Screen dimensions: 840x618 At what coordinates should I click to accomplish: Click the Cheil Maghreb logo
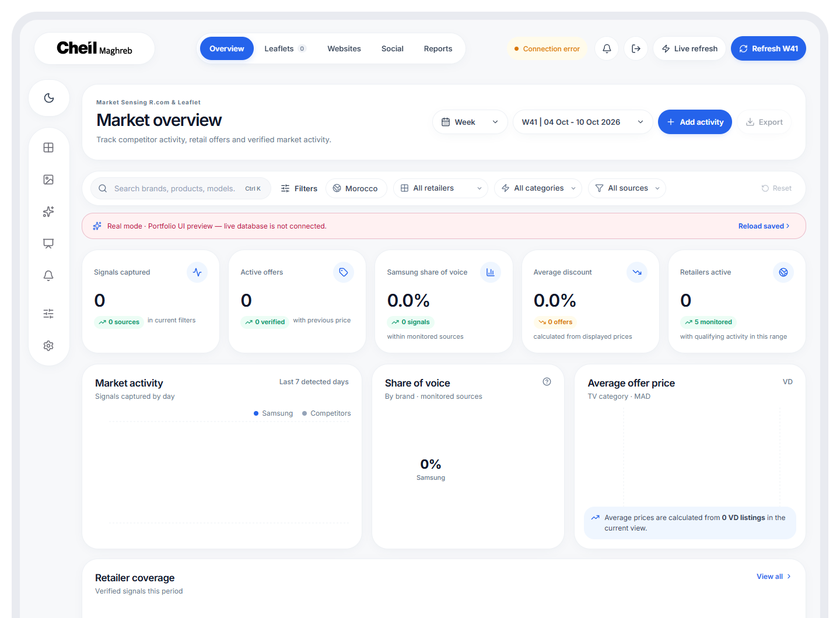pyautogui.click(x=94, y=48)
